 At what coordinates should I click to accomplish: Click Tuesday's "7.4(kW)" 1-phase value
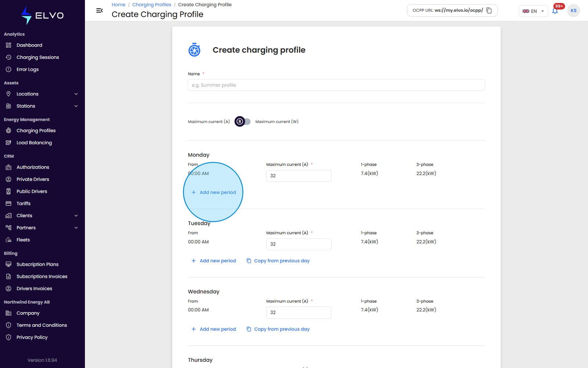[x=369, y=242]
